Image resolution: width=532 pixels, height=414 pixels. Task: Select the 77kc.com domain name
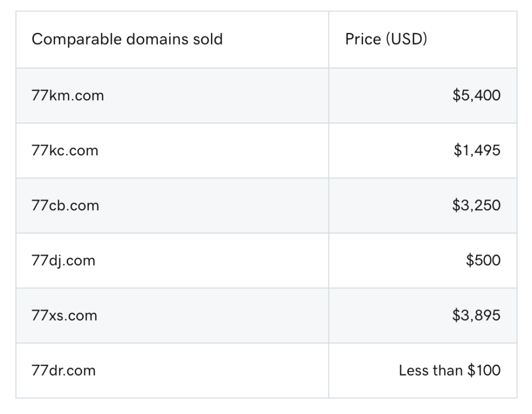[x=64, y=151]
